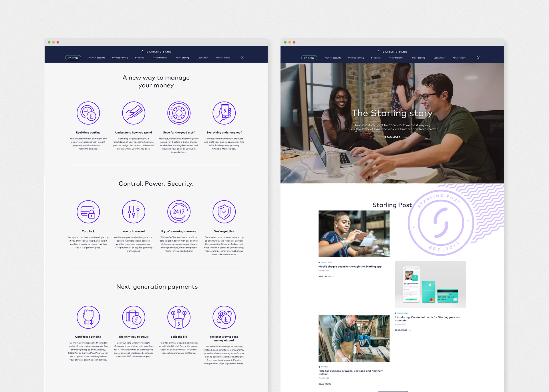
Task: Open Mobile cheque deposits article title
Action: click(x=350, y=266)
